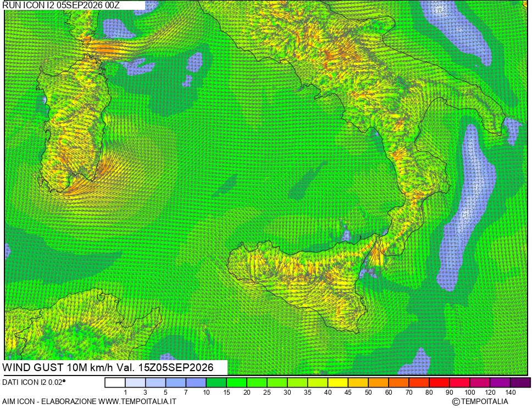532x409 pixels.
Task: Choose the 20–25 km/h bright green swatch
Action: point(257,383)
